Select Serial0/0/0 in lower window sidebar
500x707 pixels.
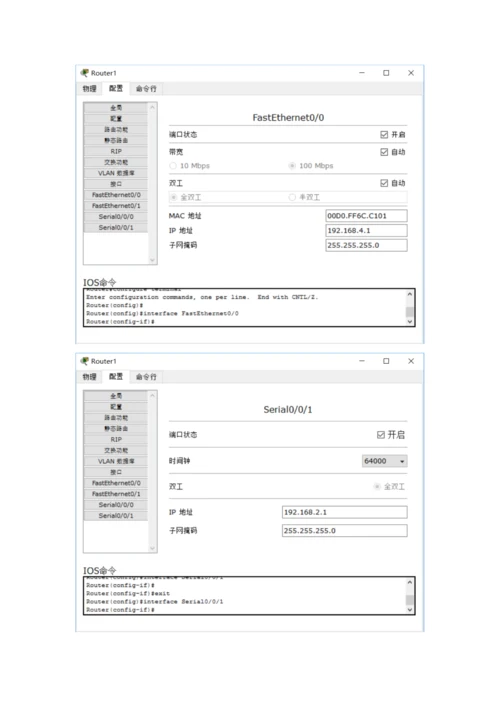116,505
